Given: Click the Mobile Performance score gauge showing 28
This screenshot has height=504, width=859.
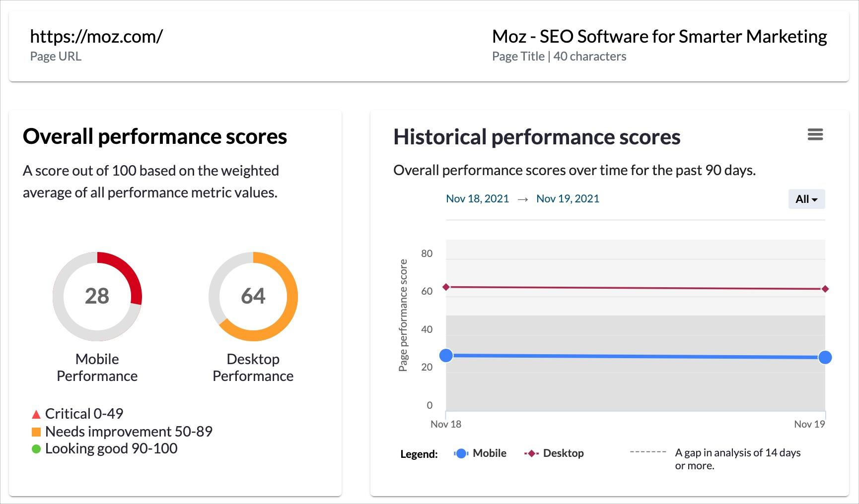Looking at the screenshot, I should (97, 296).
